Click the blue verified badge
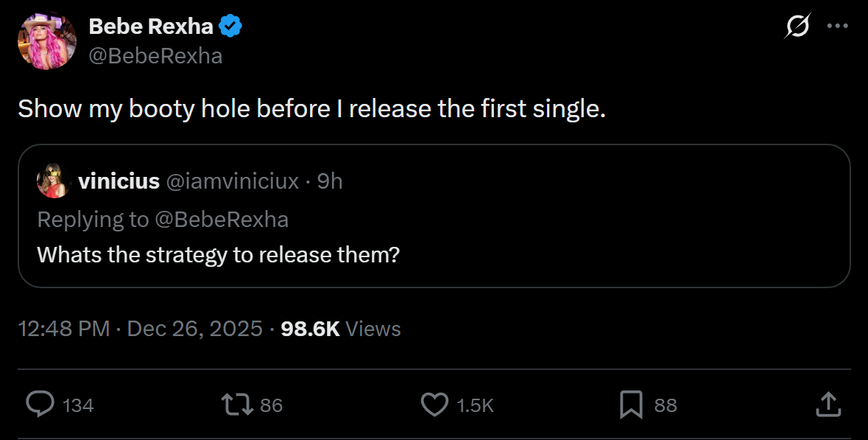Viewport: 868px width, 440px height. (231, 27)
